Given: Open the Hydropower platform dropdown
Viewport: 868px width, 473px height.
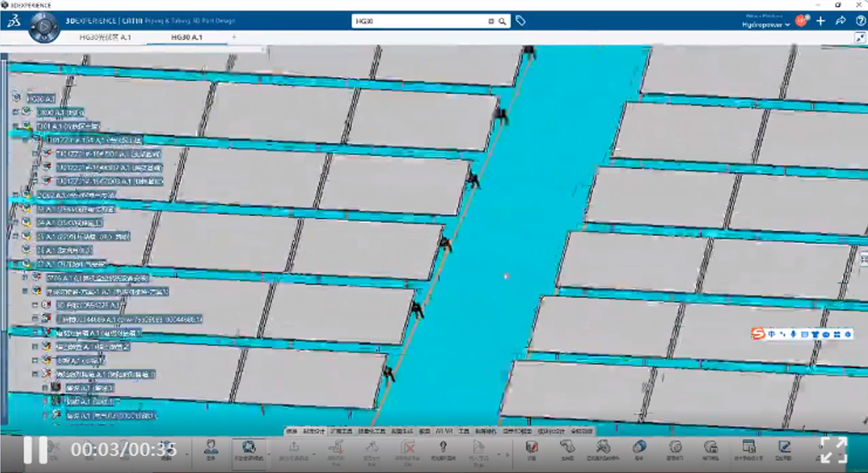Looking at the screenshot, I should point(766,25).
